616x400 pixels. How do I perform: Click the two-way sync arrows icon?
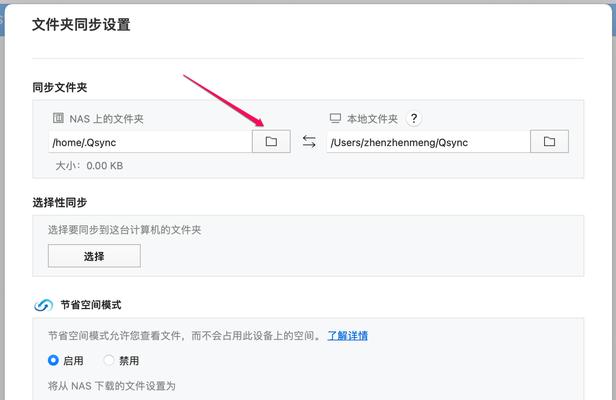point(309,141)
